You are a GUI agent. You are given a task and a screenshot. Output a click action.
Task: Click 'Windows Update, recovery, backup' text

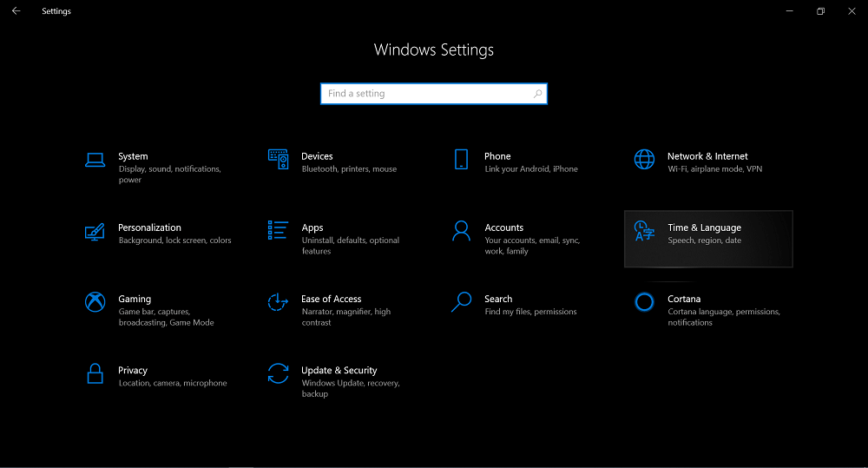351,389
